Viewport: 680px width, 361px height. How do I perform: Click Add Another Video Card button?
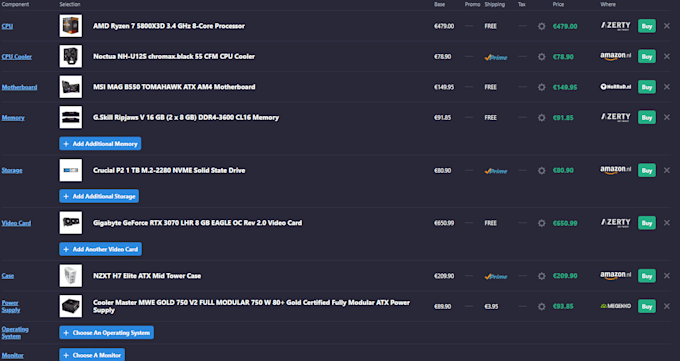[101, 249]
